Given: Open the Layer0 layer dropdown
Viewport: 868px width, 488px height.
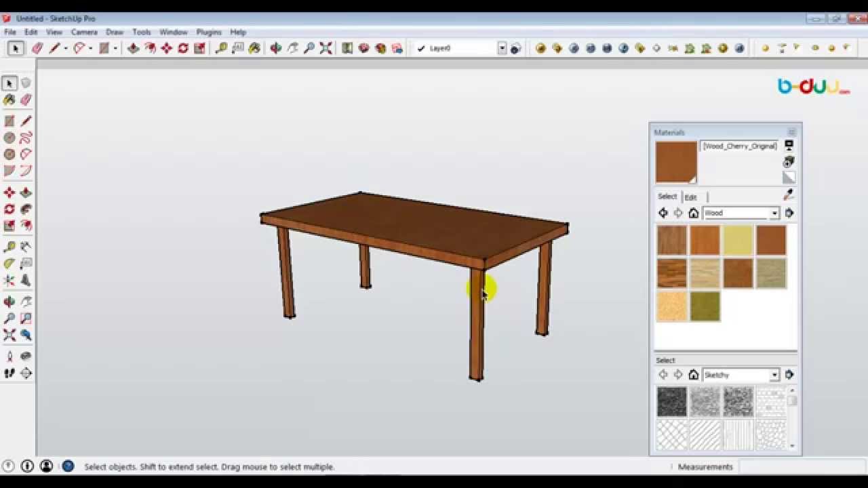Looking at the screenshot, I should (x=502, y=48).
